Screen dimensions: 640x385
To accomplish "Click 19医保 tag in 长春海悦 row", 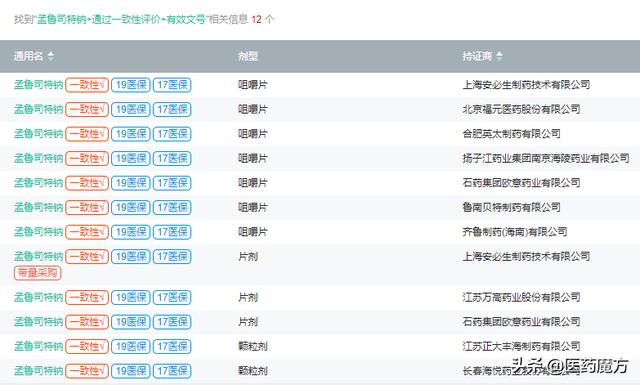I will pos(131,371).
